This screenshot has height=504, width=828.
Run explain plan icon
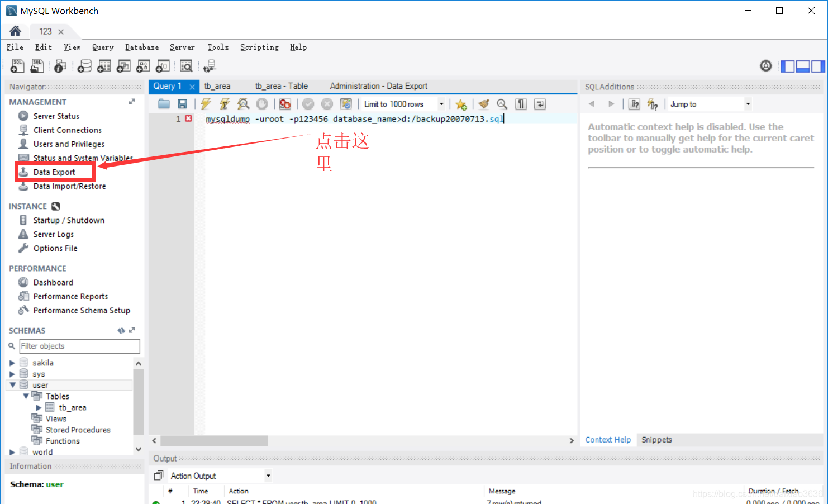[243, 104]
